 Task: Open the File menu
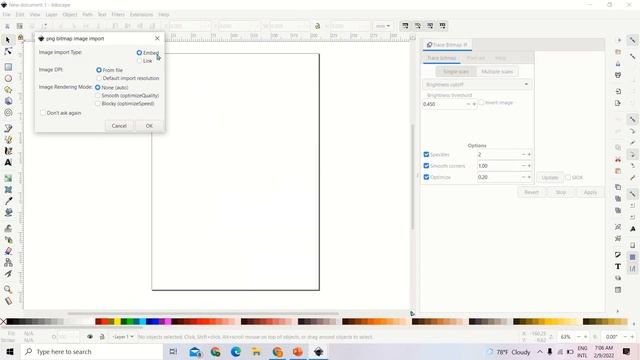(7, 14)
